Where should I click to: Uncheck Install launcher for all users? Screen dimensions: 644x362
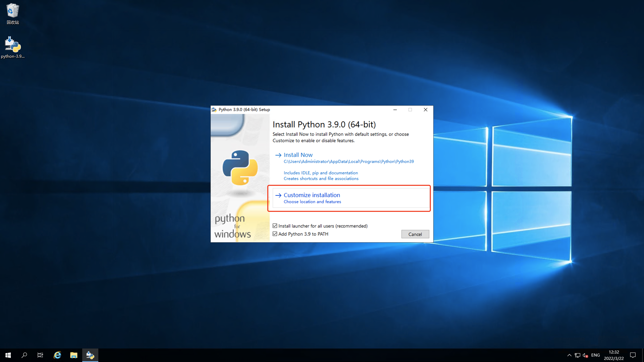coord(275,226)
